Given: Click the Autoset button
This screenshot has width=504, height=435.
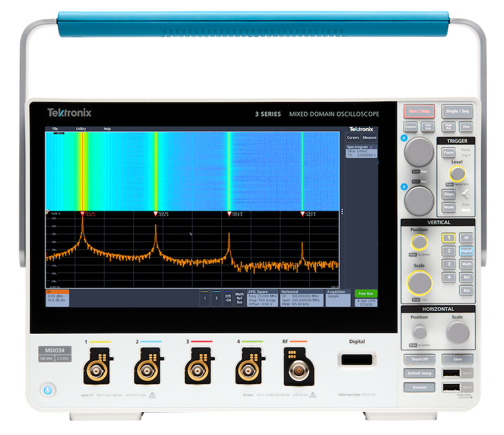Looking at the screenshot, I should 420,387.
